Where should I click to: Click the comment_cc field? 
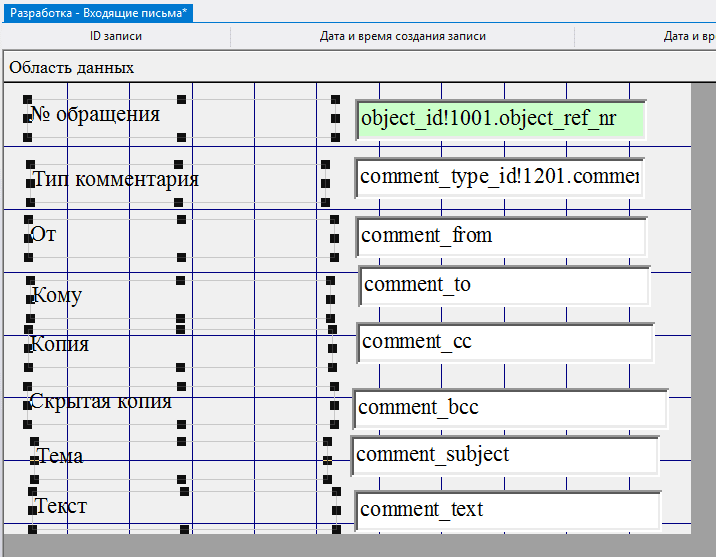pyautogui.click(x=505, y=342)
